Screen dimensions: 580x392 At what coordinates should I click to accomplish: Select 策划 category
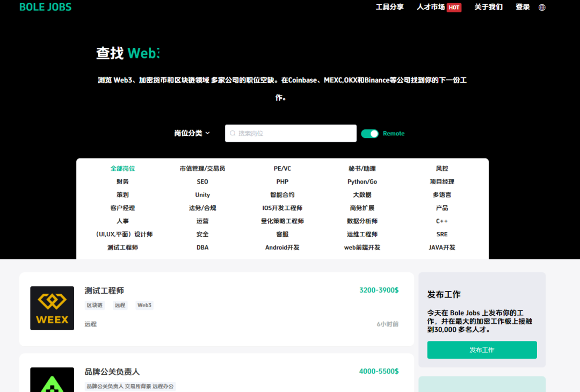[123, 195]
